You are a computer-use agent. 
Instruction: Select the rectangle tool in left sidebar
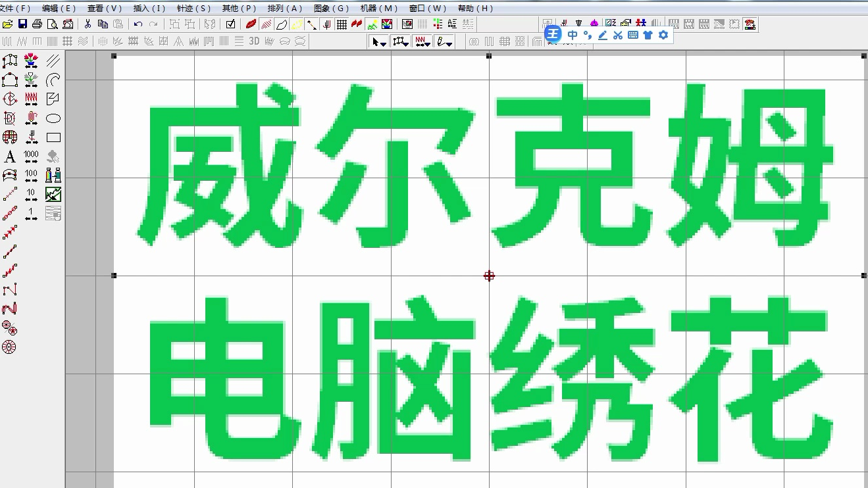pos(53,137)
